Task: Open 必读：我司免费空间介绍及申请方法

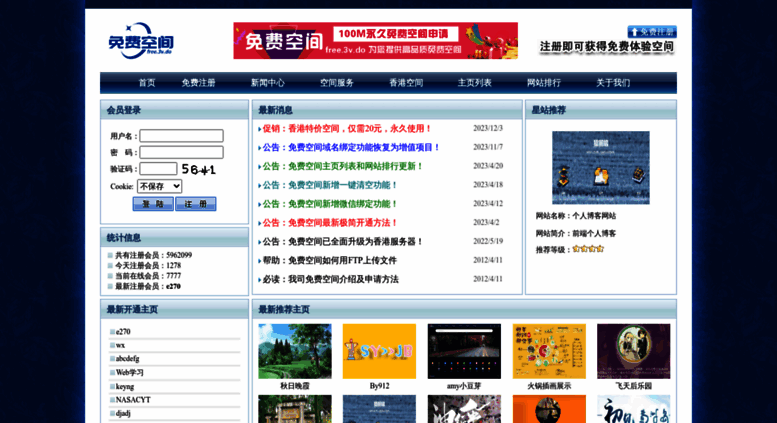Action: tap(331, 279)
